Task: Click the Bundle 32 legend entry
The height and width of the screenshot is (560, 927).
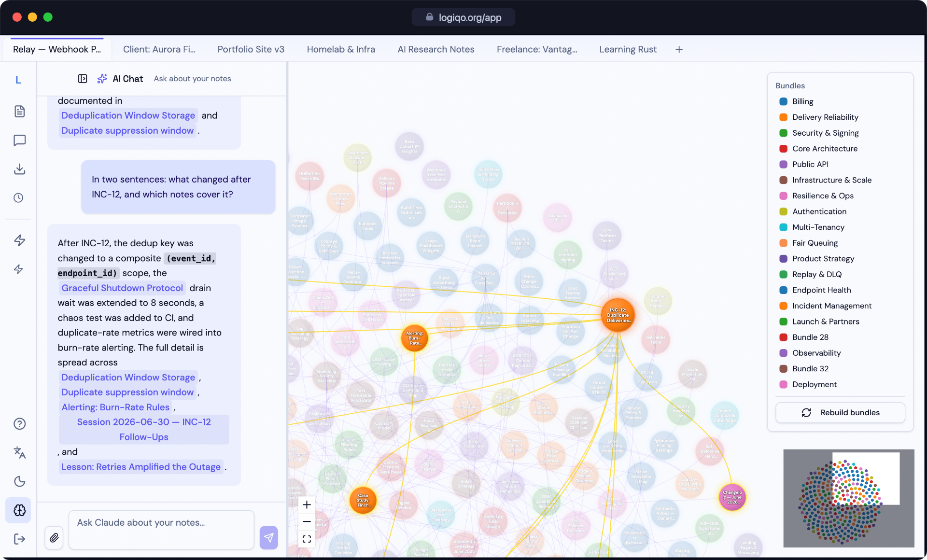Action: (810, 368)
